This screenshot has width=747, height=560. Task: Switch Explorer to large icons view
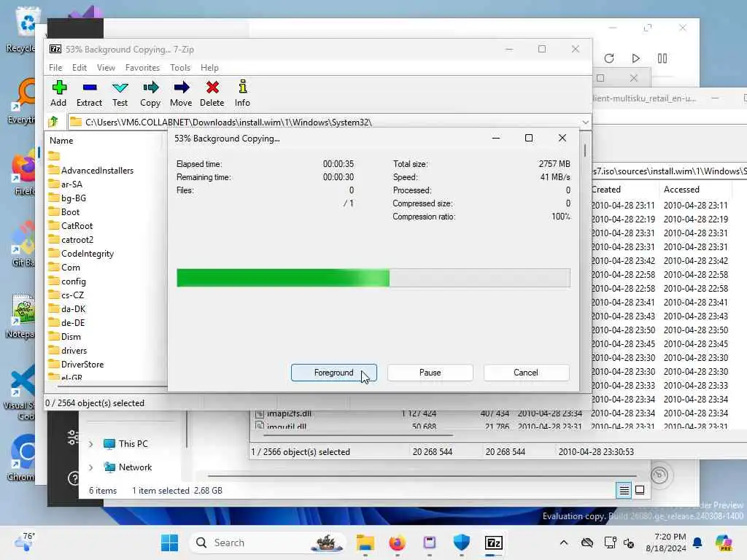640,490
